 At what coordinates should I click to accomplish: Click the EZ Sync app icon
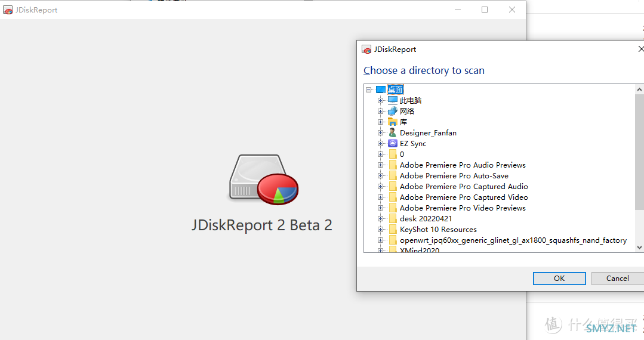pyautogui.click(x=393, y=143)
